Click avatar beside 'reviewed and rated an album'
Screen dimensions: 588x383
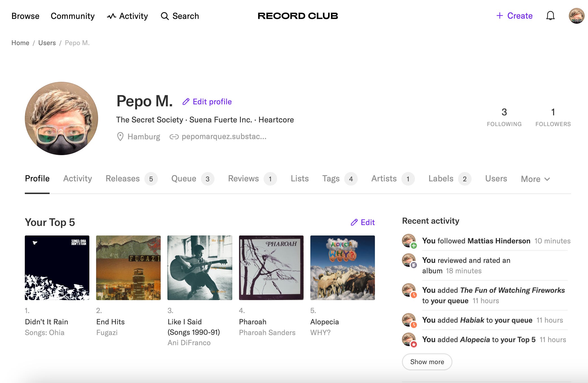click(x=409, y=260)
